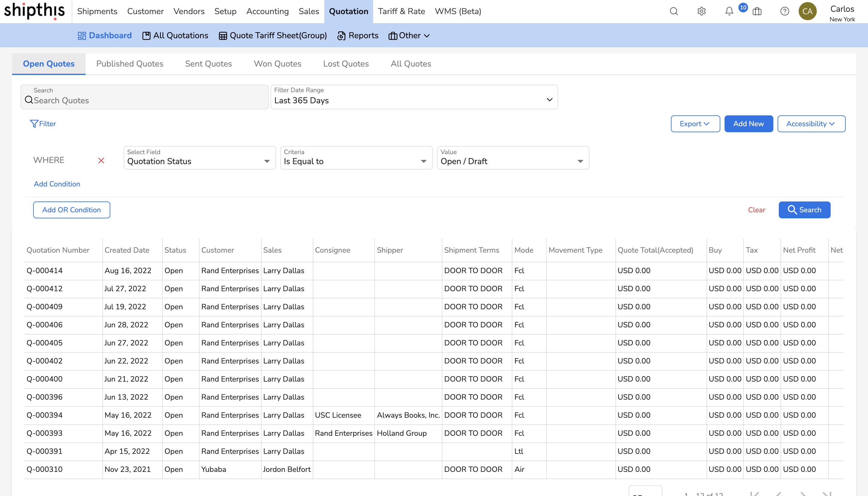Image resolution: width=868 pixels, height=496 pixels.
Task: Switch to the Won Quotes tab
Action: click(277, 64)
